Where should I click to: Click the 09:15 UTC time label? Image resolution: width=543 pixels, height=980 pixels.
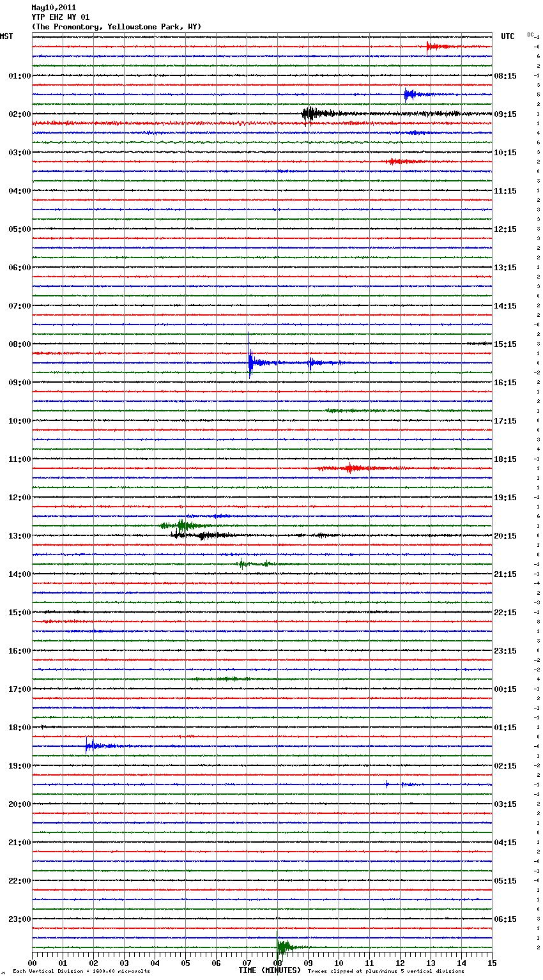505,114
